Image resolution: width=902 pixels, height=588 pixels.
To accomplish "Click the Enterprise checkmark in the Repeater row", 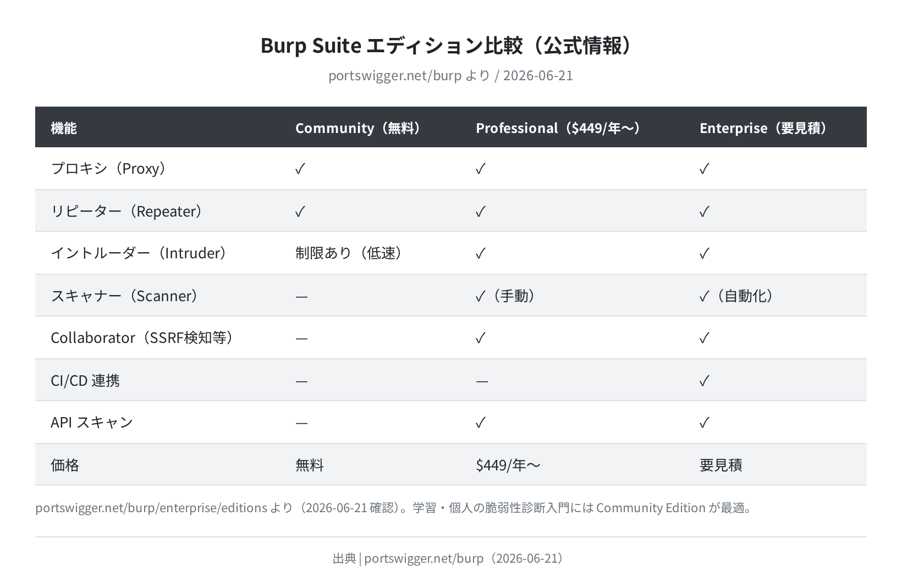I will pos(704,212).
